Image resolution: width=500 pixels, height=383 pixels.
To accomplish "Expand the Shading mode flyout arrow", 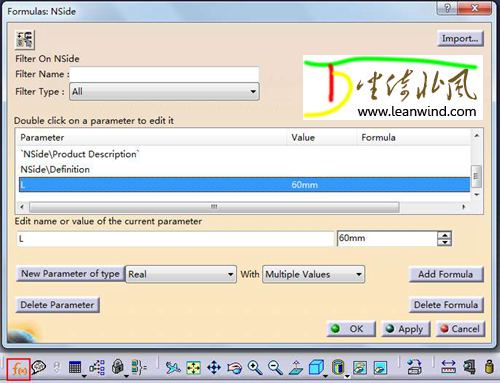I will tap(347, 377).
